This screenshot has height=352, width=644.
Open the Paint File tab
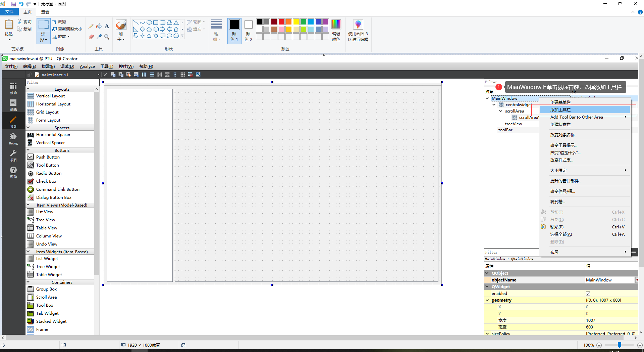click(9, 12)
